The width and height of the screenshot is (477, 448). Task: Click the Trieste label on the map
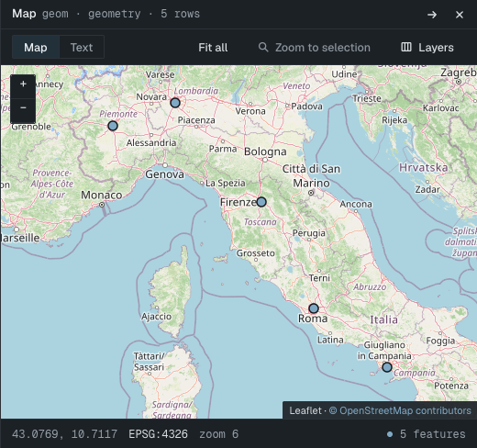pos(367,98)
